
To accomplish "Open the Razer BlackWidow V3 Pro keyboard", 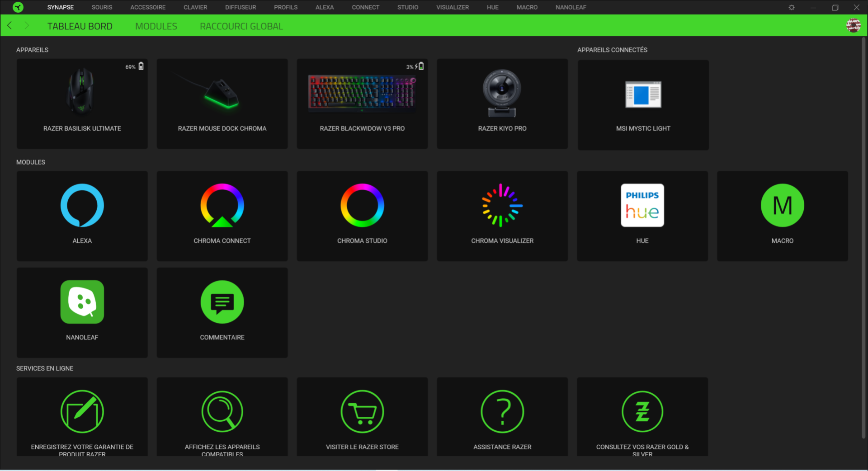I will pyautogui.click(x=362, y=104).
